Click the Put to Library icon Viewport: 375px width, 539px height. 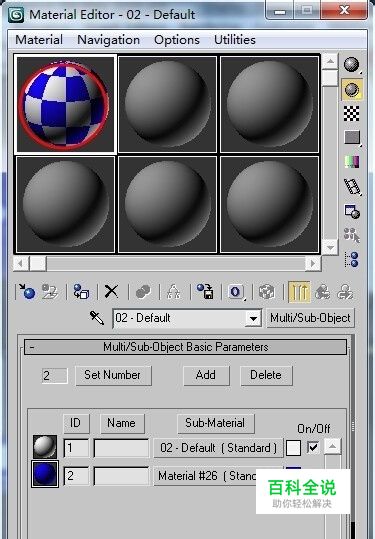[205, 292]
